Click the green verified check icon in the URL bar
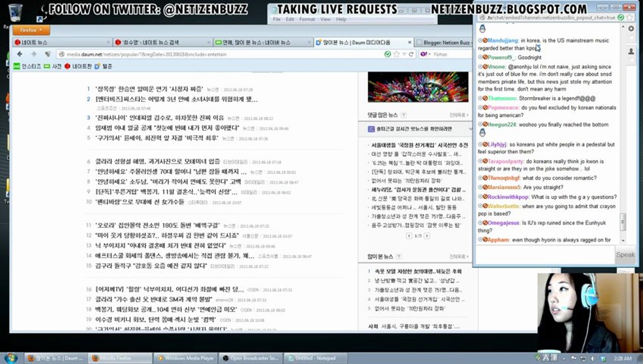This screenshot has width=643, height=364. [x=388, y=54]
